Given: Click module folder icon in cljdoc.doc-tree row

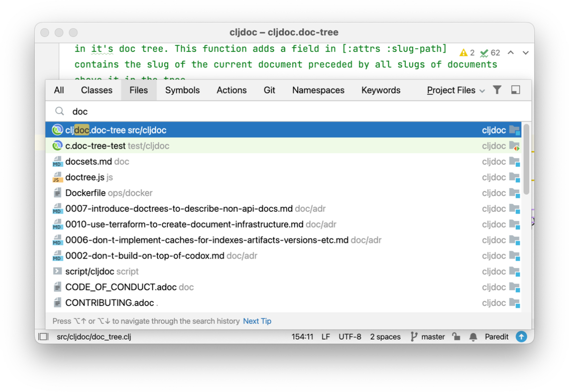Looking at the screenshot, I should pyautogui.click(x=515, y=130).
